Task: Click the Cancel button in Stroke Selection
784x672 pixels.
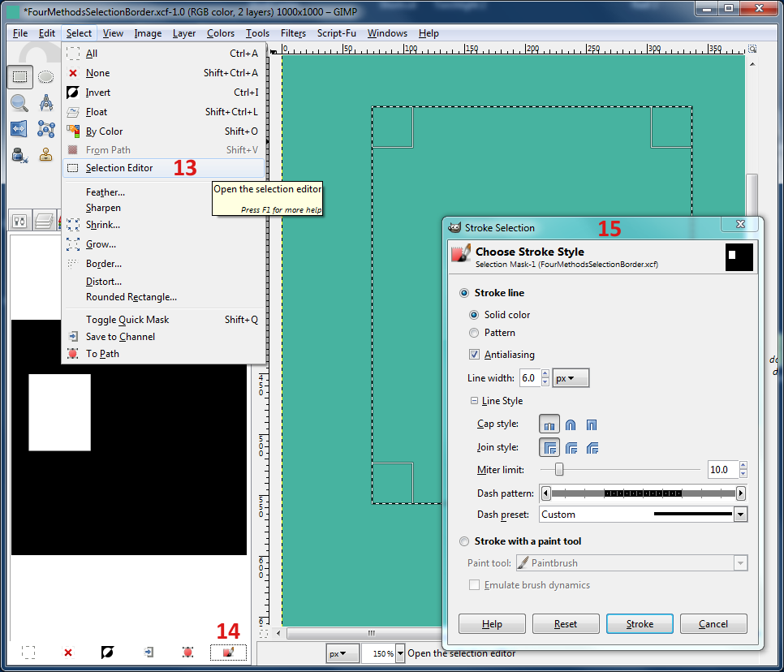Action: point(713,624)
